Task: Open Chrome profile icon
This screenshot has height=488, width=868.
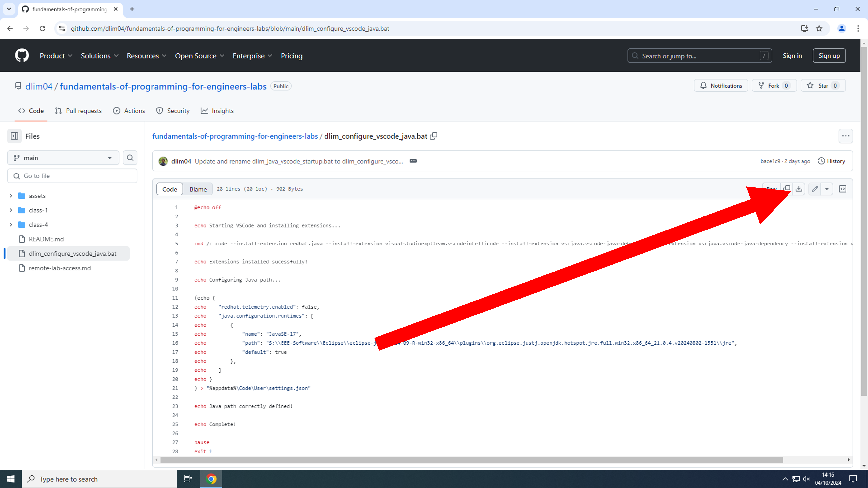Action: 842,29
